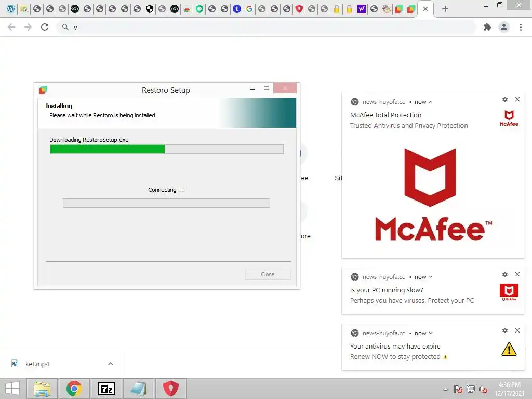Click the Close button in Restoro Setup

tap(268, 274)
